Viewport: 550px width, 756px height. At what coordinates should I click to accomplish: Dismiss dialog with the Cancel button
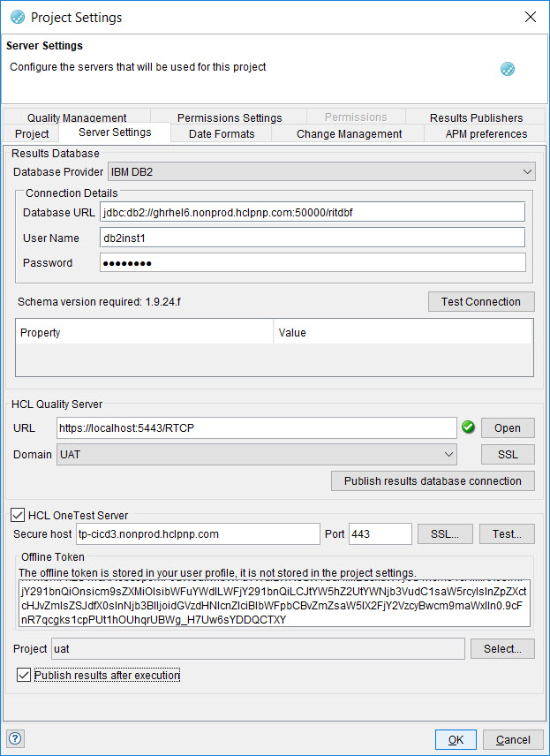tap(513, 739)
